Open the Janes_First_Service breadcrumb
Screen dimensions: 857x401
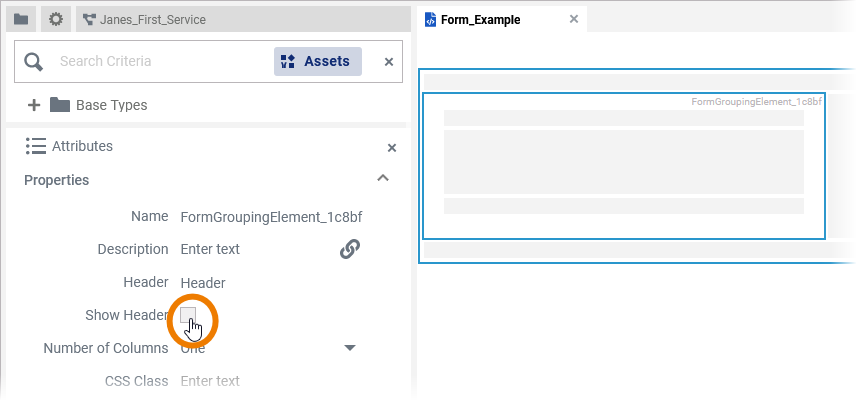coord(152,19)
